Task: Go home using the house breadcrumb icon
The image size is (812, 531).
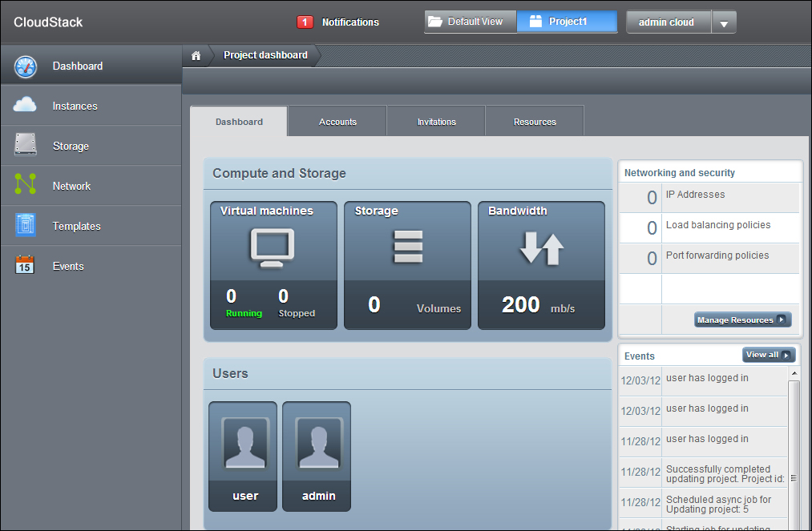Action: 196,55
